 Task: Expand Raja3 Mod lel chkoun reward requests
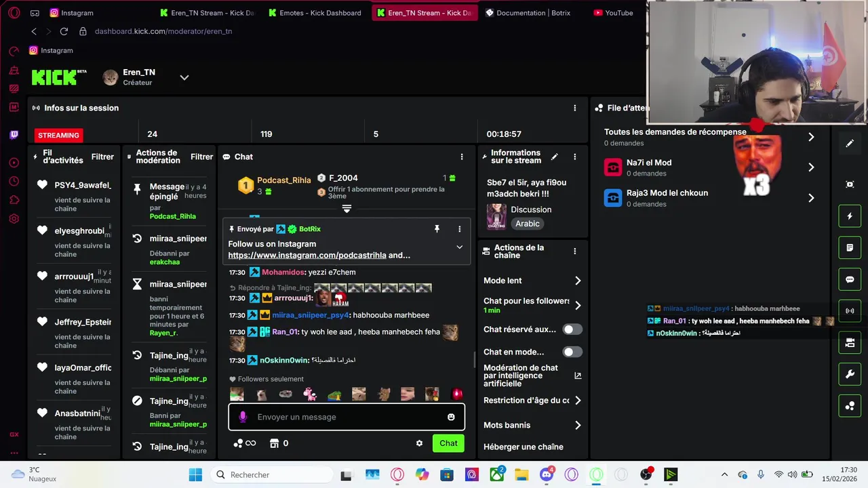811,198
